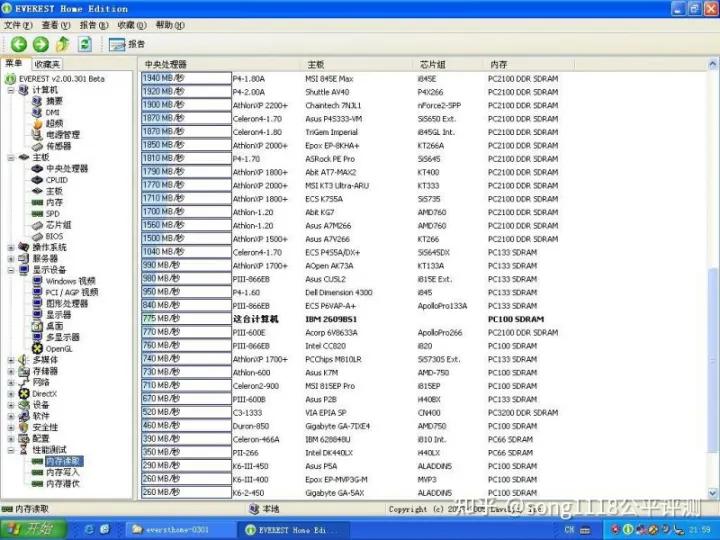Expand the 操作系统 tree node
Viewport: 720px width, 540px height.
(x=11, y=248)
